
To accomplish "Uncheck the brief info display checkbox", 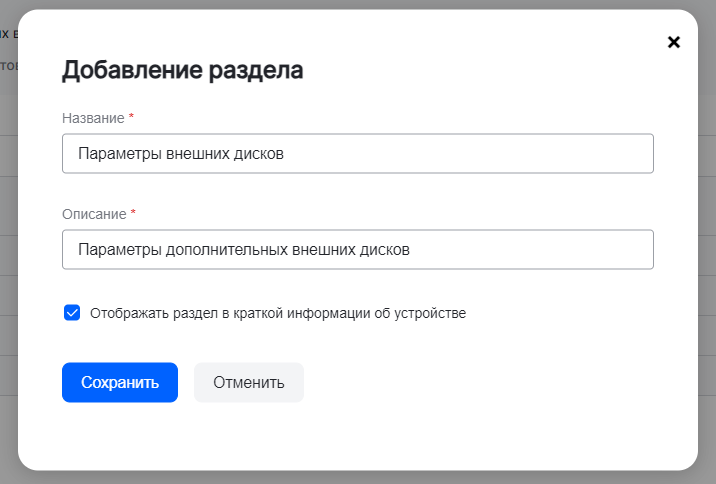I will (72, 313).
